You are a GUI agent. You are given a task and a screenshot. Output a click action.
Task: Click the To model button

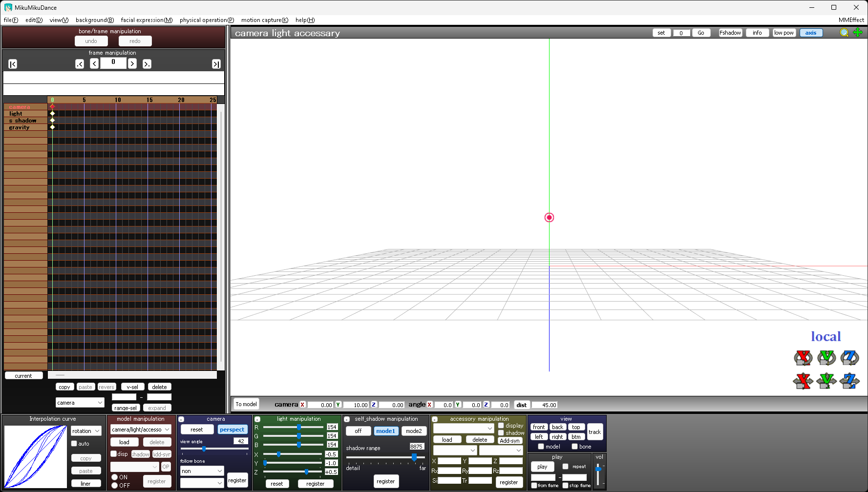pyautogui.click(x=246, y=404)
